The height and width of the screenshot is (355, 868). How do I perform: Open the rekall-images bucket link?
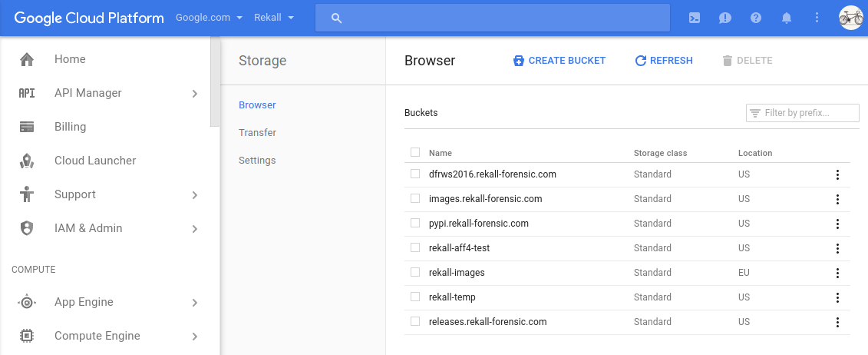coord(457,273)
